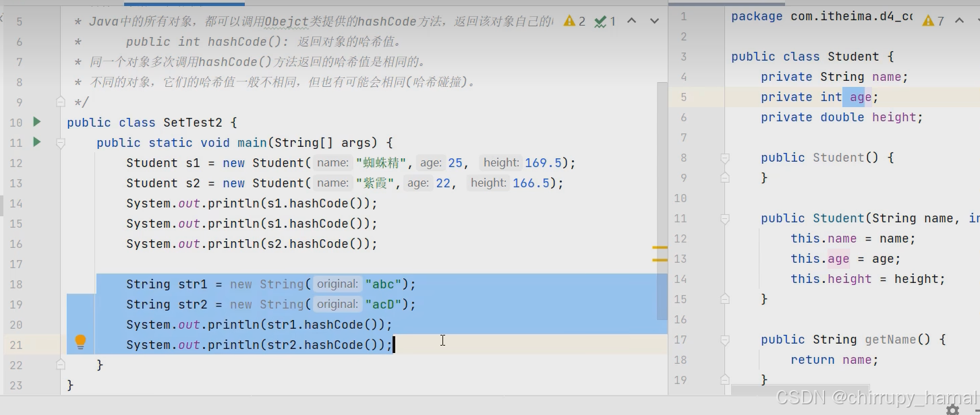Click str2.hashCode() on line 21

326,345
